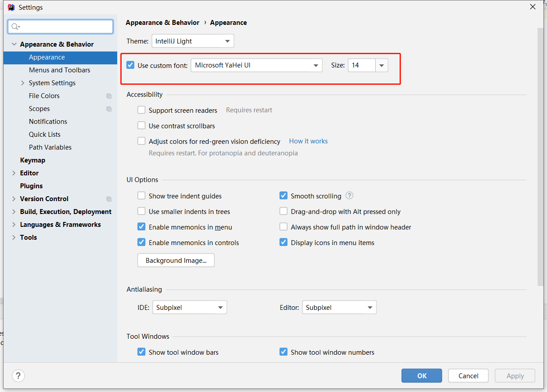Image resolution: width=547 pixels, height=392 pixels.
Task: Open the IDE antialiasing dropdown
Action: 190,307
